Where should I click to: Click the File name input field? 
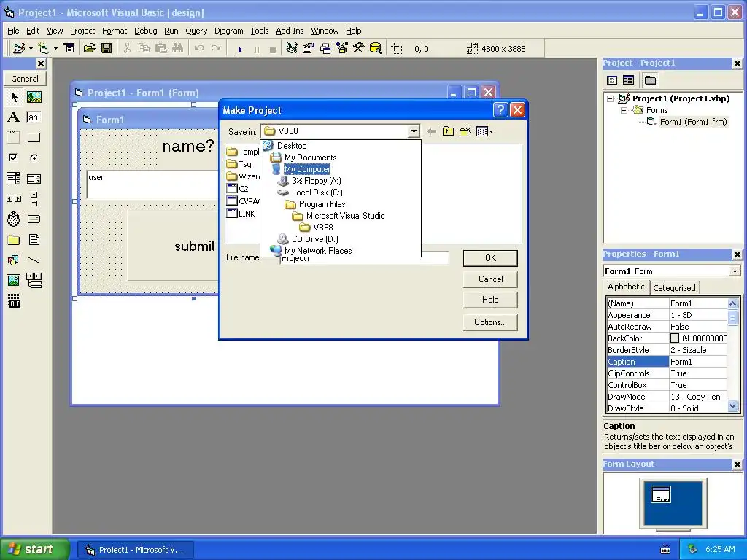tap(364, 258)
